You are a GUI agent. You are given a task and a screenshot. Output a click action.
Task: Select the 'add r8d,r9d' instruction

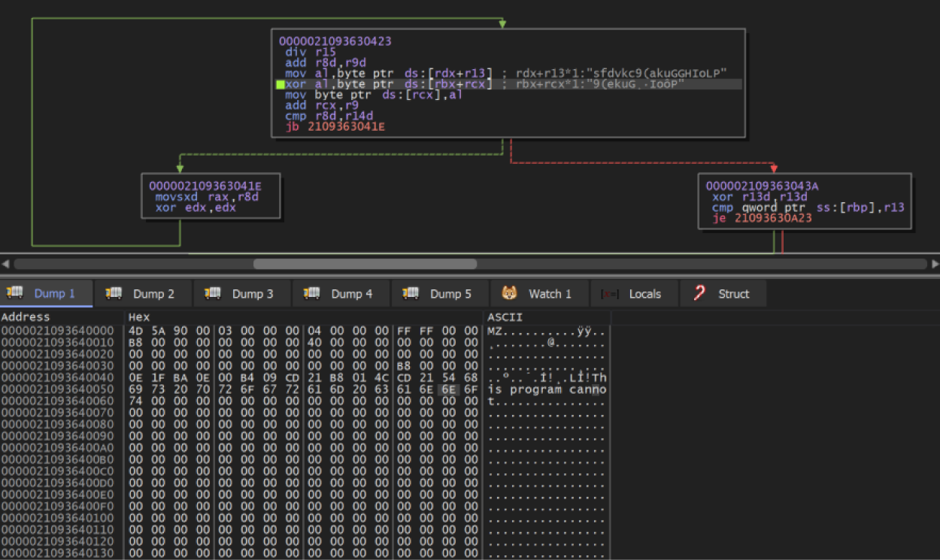[326, 63]
